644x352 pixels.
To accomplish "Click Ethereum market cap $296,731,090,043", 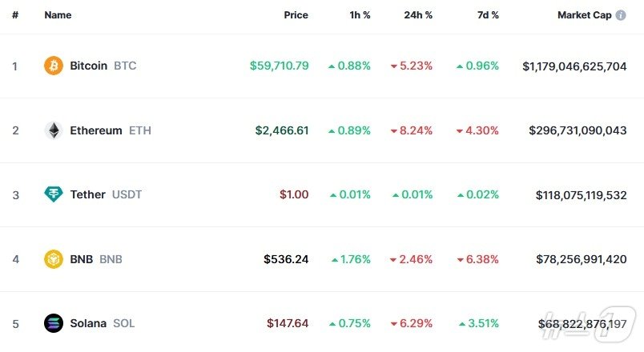I will point(578,130).
